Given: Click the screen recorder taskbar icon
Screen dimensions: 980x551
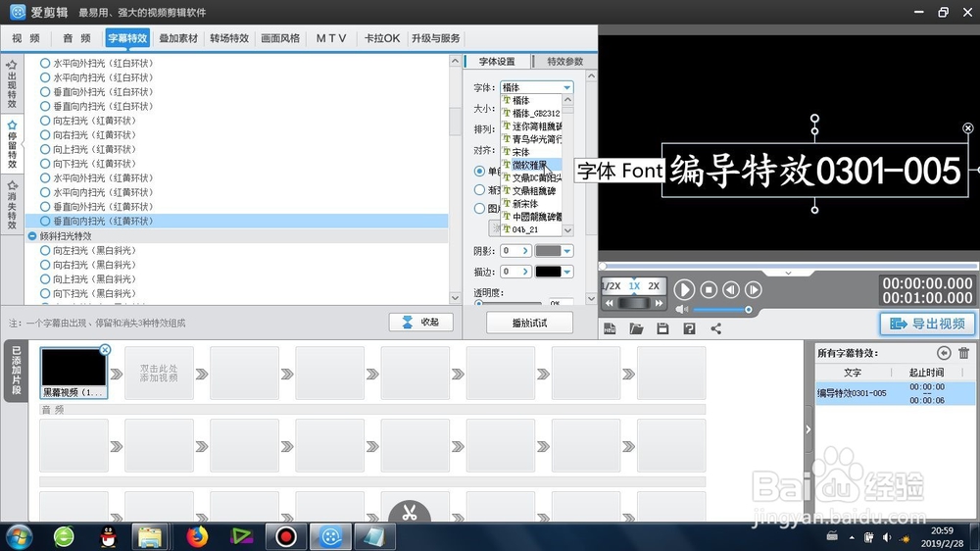Looking at the screenshot, I should click(285, 536).
